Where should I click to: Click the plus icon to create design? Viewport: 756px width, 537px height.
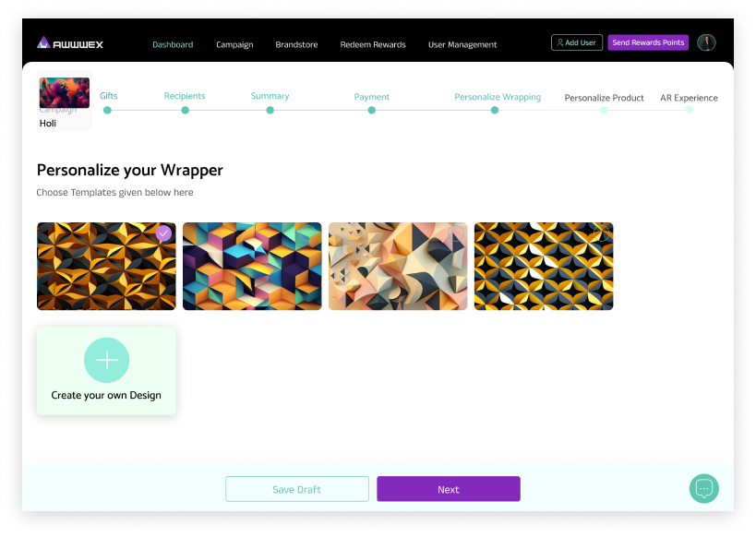point(106,360)
